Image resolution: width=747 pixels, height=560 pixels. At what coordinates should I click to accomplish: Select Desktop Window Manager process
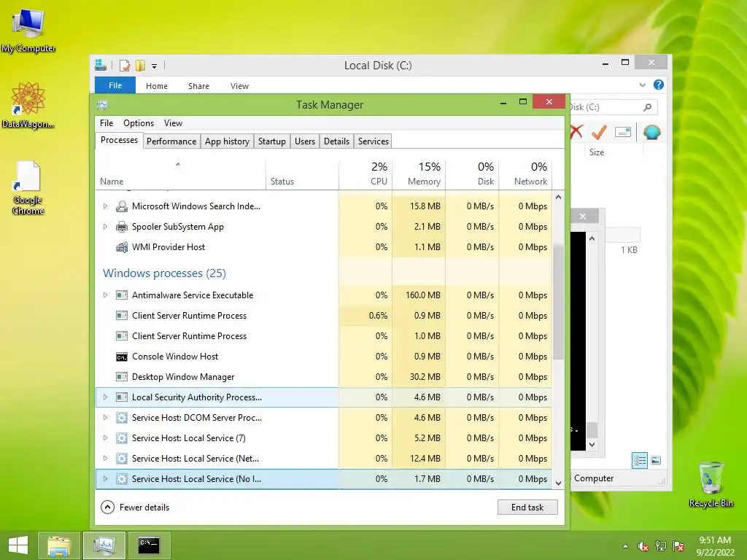coord(323,377)
